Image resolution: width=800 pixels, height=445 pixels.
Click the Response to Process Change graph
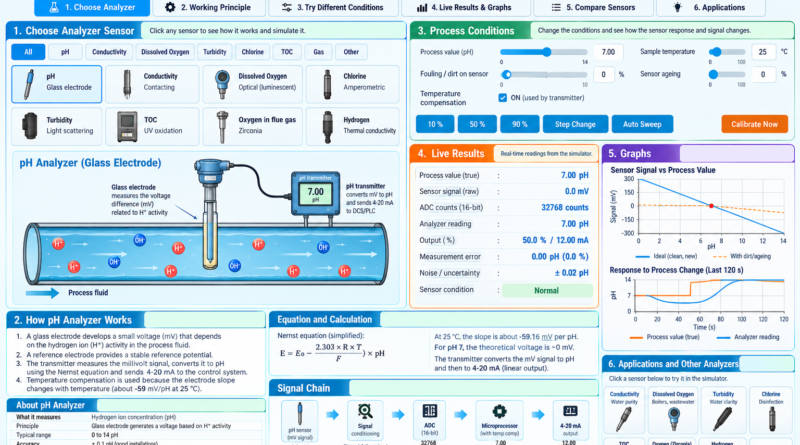[x=709, y=295]
